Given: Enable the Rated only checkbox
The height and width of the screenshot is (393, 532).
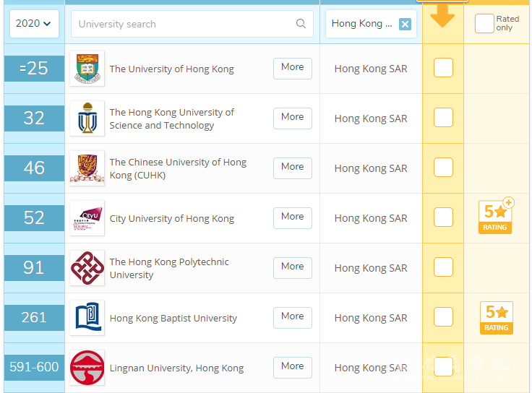Looking at the screenshot, I should pyautogui.click(x=484, y=23).
